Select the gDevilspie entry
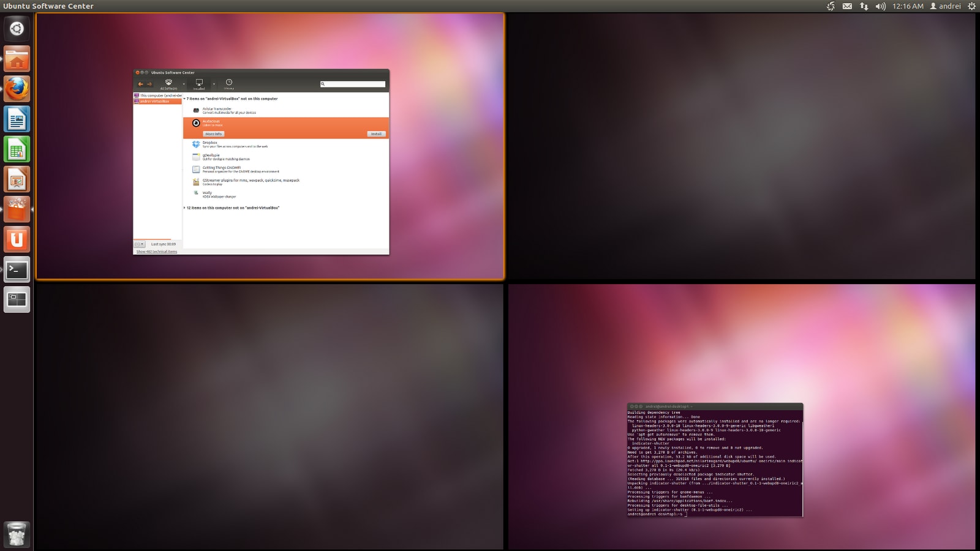The height and width of the screenshot is (551, 980). pyautogui.click(x=286, y=157)
